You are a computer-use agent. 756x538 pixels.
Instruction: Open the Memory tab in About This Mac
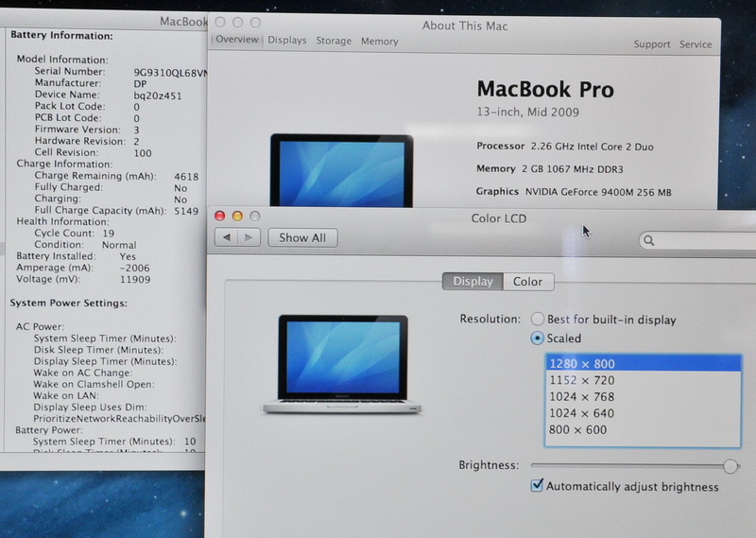click(x=380, y=42)
